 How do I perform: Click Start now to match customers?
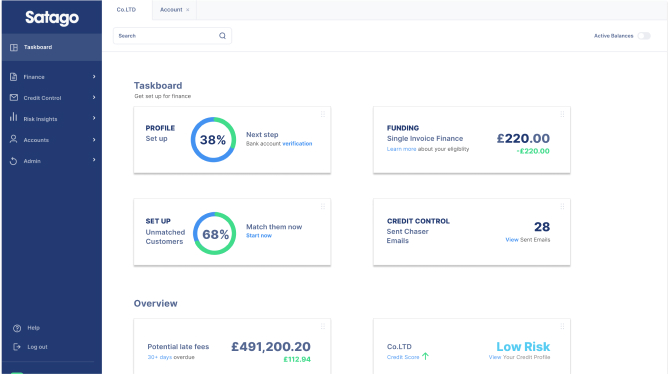point(259,235)
